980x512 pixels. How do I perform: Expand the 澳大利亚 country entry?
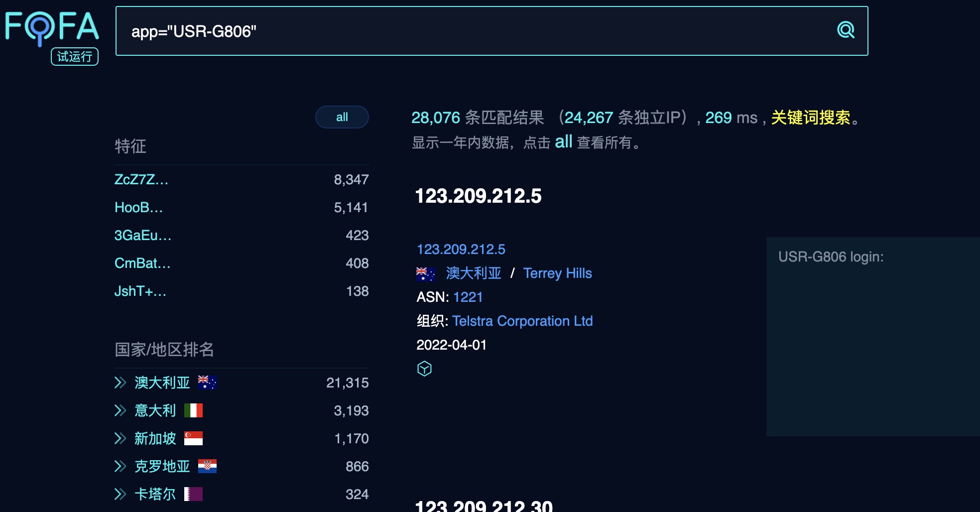point(120,383)
